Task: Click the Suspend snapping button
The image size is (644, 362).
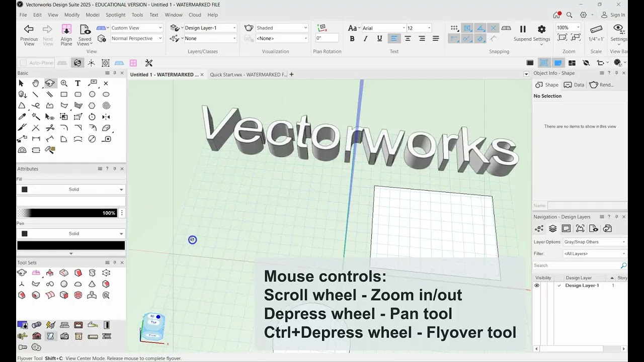Action: [523, 33]
